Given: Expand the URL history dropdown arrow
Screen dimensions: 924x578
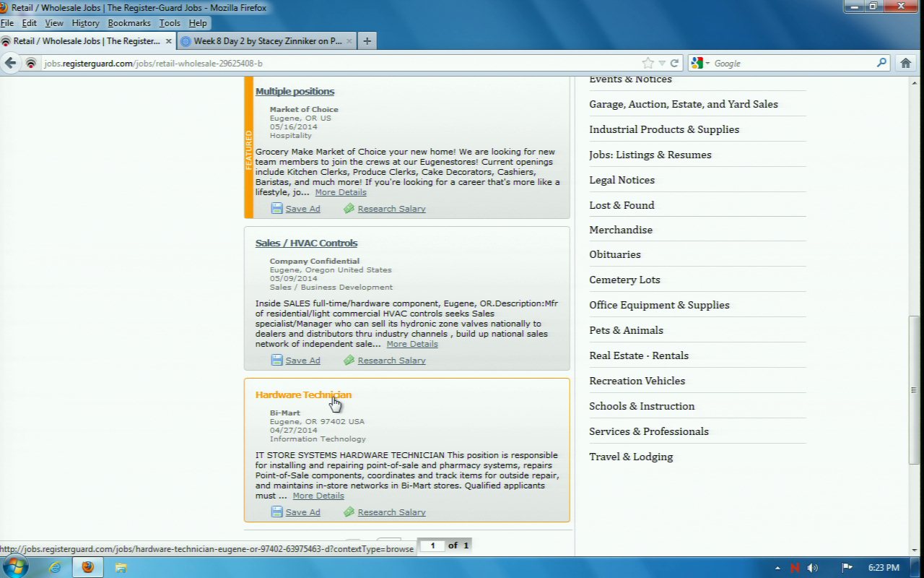Looking at the screenshot, I should click(x=661, y=64).
